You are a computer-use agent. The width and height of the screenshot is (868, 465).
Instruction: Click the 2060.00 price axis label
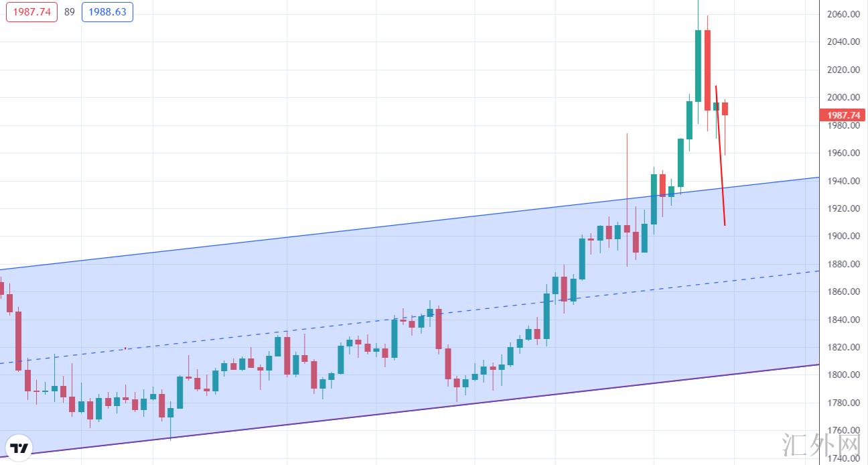843,14
